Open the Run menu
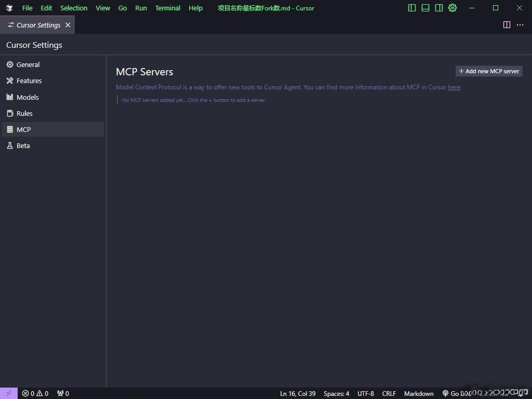 (x=141, y=8)
